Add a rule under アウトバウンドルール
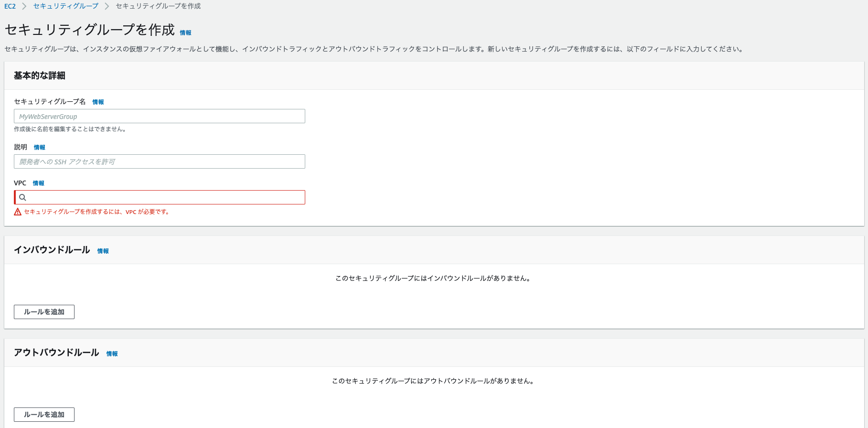 (x=44, y=415)
